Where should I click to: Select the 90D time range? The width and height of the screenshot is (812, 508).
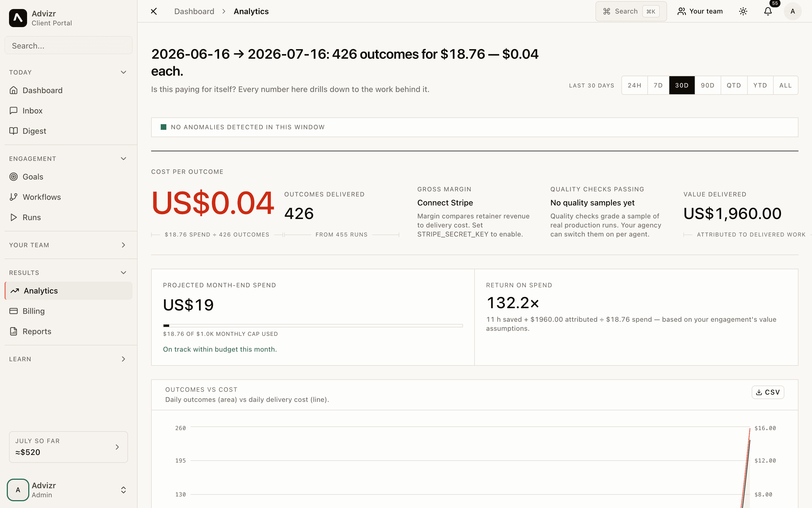click(708, 85)
